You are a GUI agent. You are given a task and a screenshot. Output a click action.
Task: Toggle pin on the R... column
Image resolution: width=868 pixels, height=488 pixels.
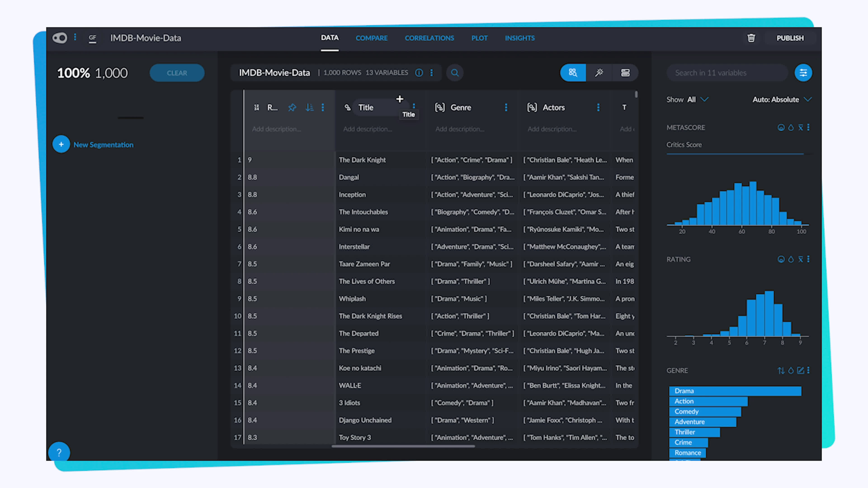pos(292,108)
